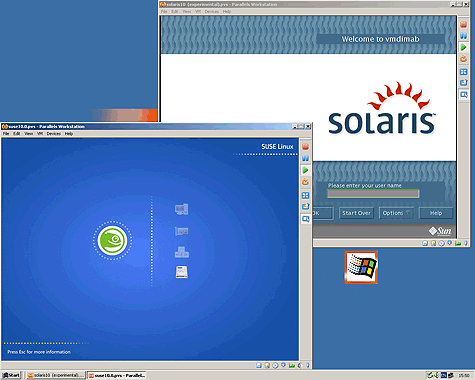Pause the Solaris virtual machine
475x380 pixels.
click(463, 36)
